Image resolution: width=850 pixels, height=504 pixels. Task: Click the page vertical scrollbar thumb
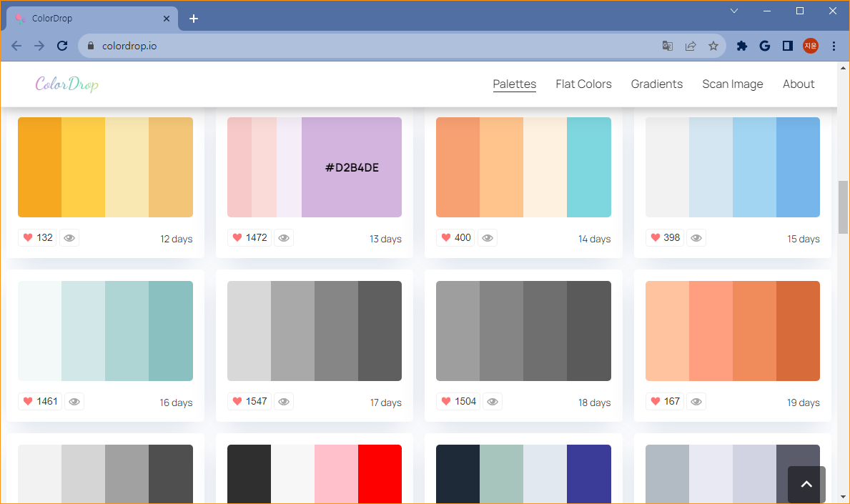[x=843, y=207]
